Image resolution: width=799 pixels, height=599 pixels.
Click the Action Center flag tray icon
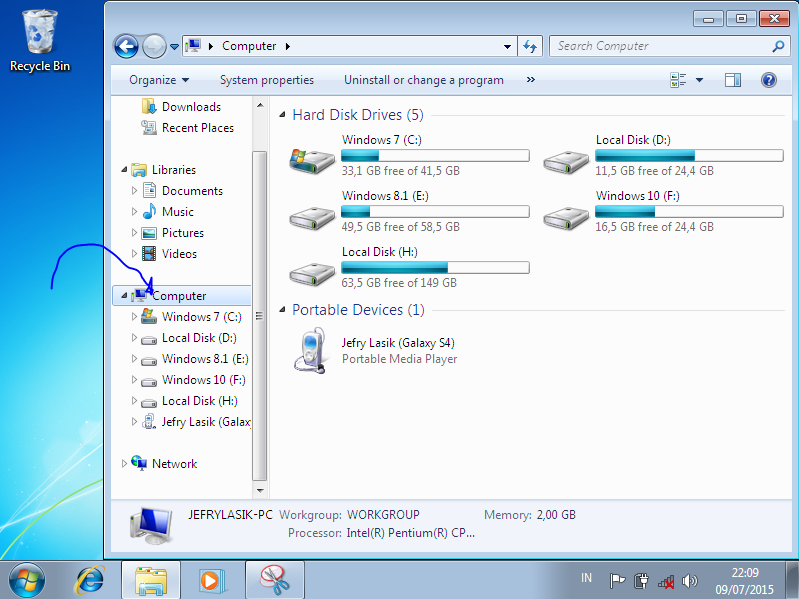tap(617, 580)
